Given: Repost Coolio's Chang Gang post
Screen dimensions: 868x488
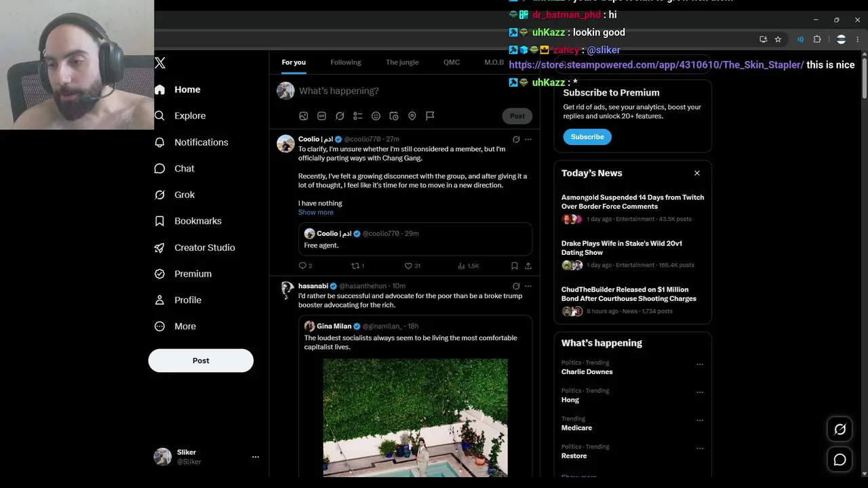Looking at the screenshot, I should click(x=355, y=266).
